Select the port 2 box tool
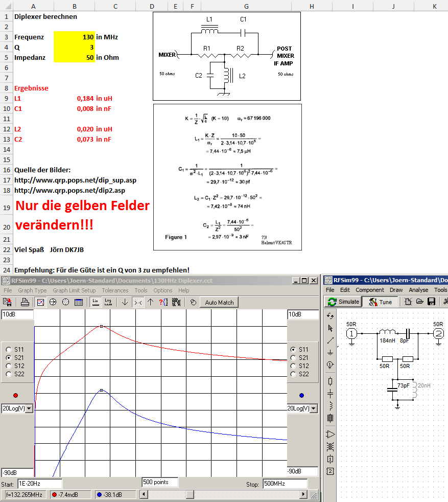This screenshot has height=502, width=448. 330,471
